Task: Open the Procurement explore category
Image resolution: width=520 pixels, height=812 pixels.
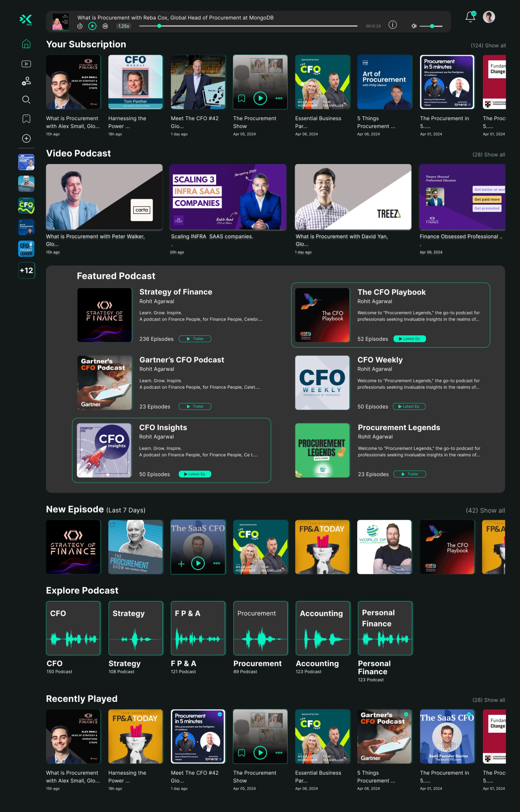Action: click(x=260, y=628)
